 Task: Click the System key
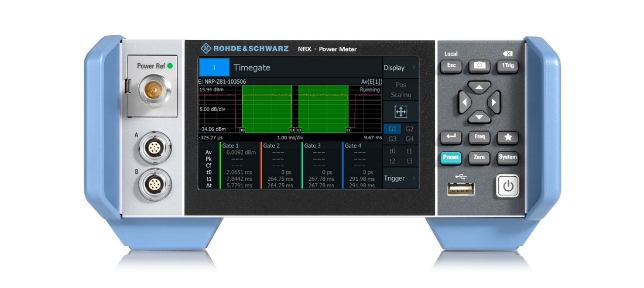point(508,158)
